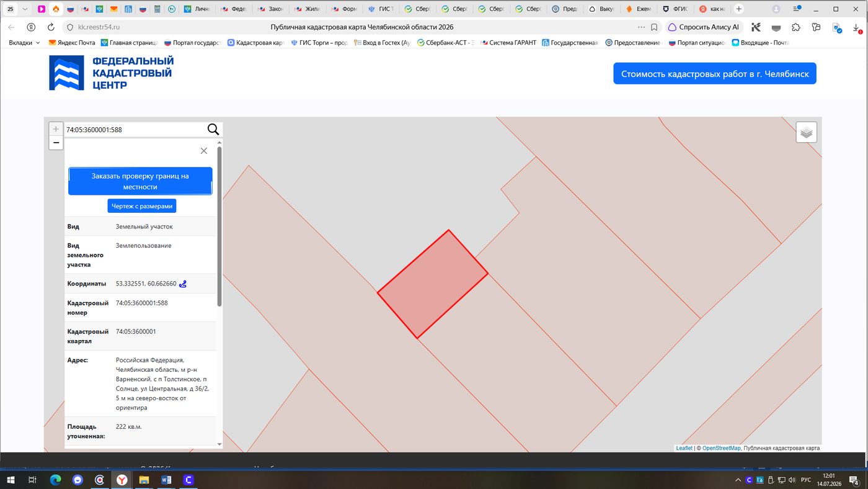Image resolution: width=868 pixels, height=489 pixels.
Task: Open the Windows Start menu
Action: [x=11, y=480]
